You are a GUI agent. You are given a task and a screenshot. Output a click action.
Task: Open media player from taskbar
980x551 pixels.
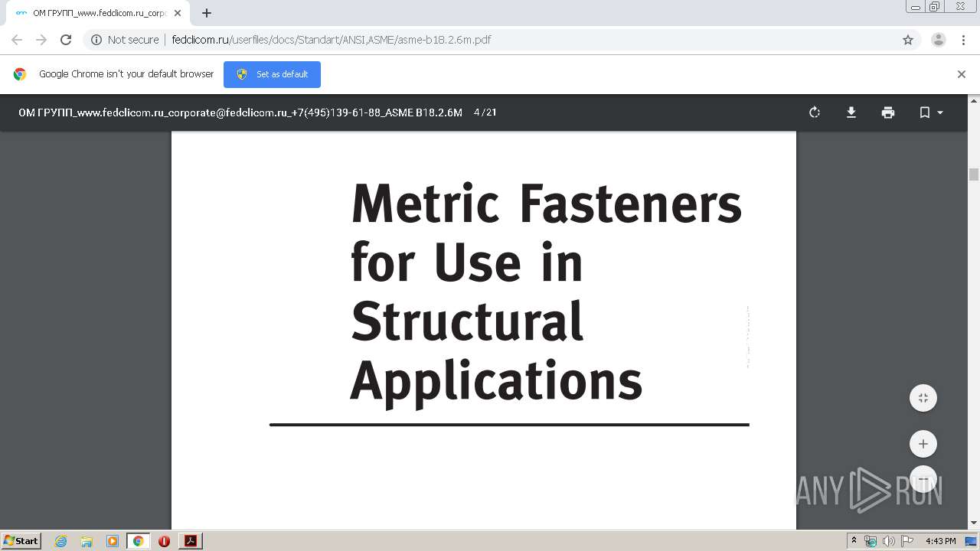113,541
